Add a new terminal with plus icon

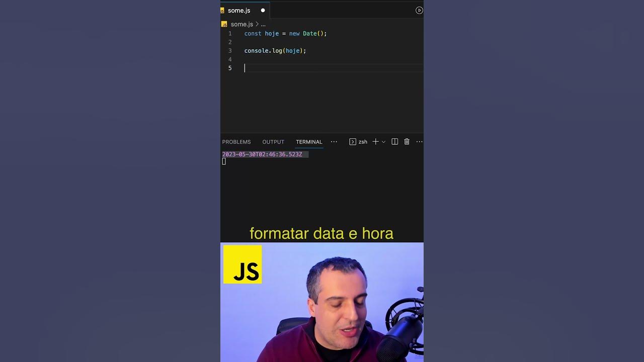tap(375, 142)
